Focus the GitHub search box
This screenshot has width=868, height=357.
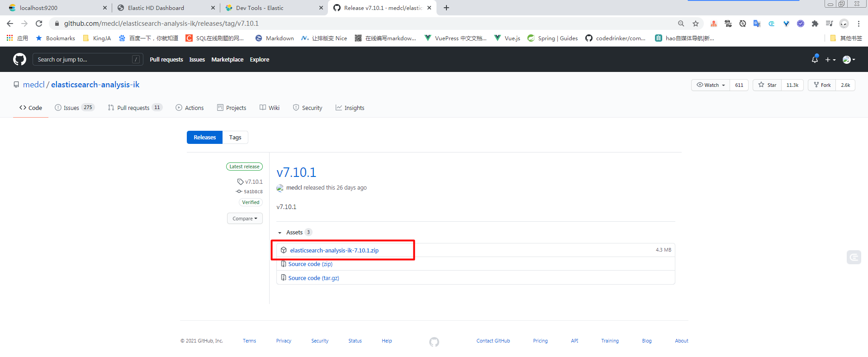coord(88,59)
